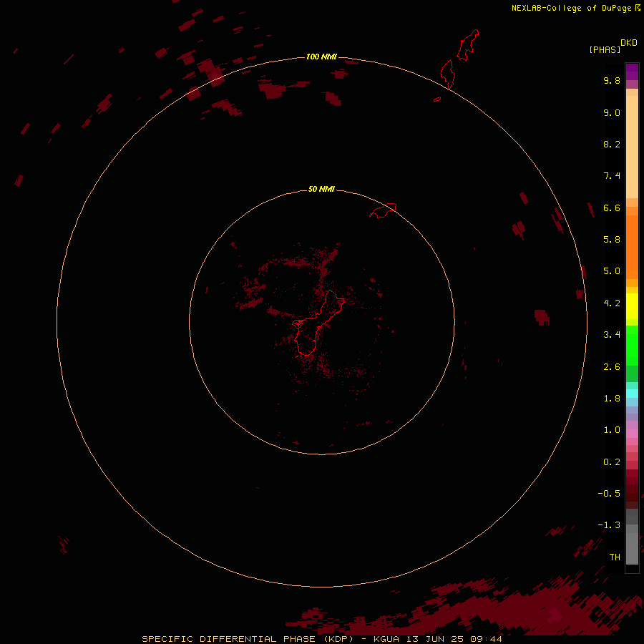Click the 9.0 color scale value
The height and width of the screenshot is (644, 644).
click(612, 112)
